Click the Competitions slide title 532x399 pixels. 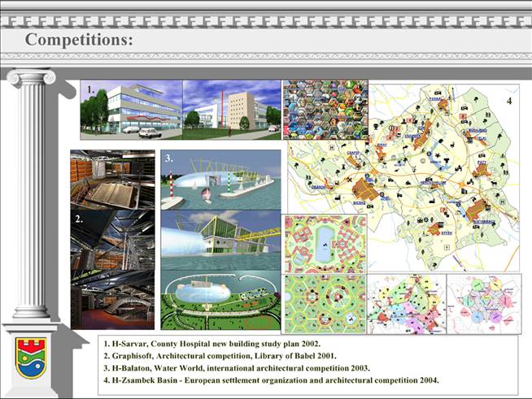tap(79, 40)
